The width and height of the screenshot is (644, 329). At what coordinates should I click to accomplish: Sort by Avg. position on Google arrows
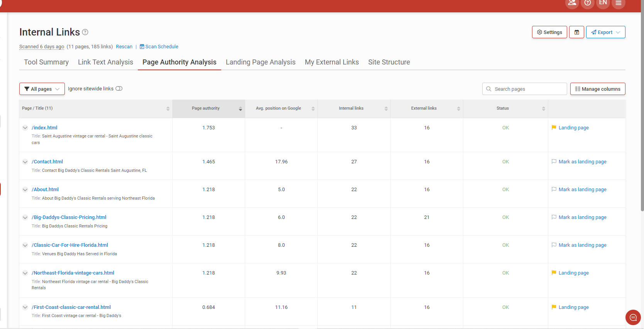coord(313,109)
